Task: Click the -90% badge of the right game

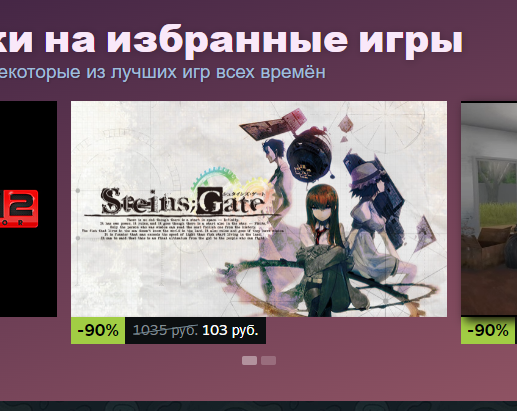Action: pos(488,330)
